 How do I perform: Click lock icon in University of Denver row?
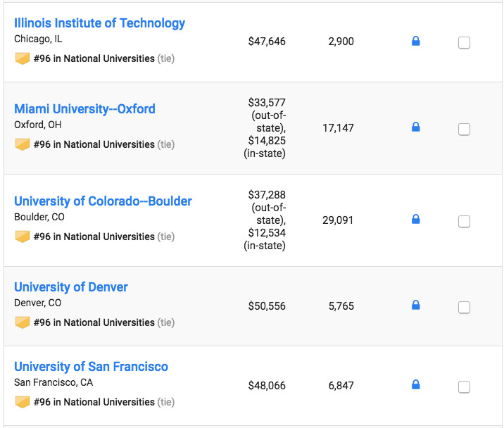point(415,306)
